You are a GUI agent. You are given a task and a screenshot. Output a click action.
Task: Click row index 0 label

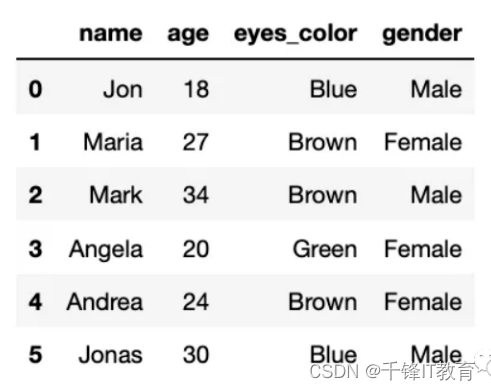coord(35,89)
